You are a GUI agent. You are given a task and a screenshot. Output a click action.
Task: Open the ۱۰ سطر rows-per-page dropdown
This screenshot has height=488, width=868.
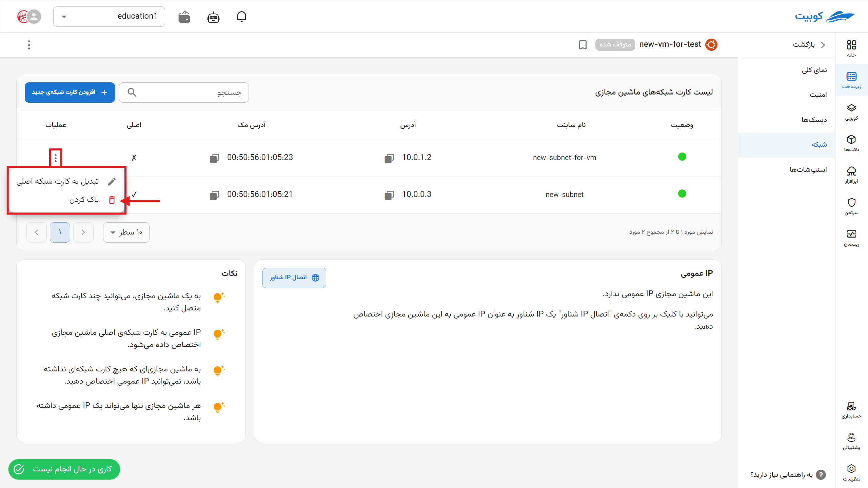point(126,232)
